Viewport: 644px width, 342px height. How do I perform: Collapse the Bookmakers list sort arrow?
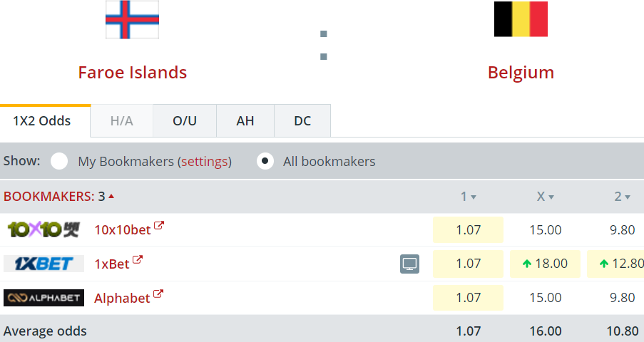pos(111,196)
